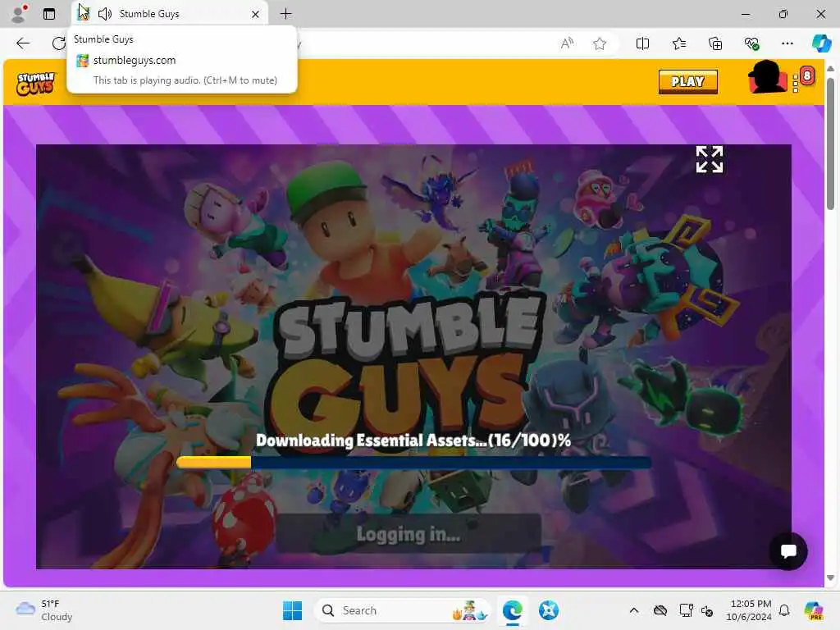This screenshot has width=840, height=630.
Task: Click the taskbar Search box
Action: (402, 610)
